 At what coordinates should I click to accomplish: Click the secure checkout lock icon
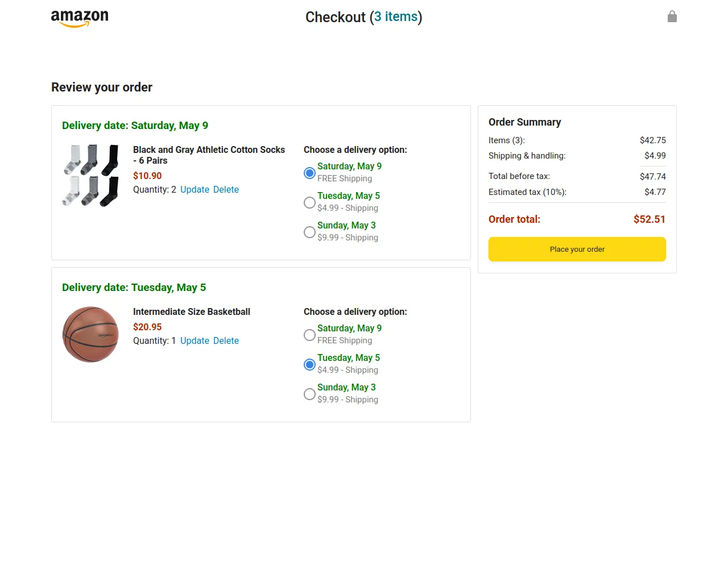(x=672, y=16)
